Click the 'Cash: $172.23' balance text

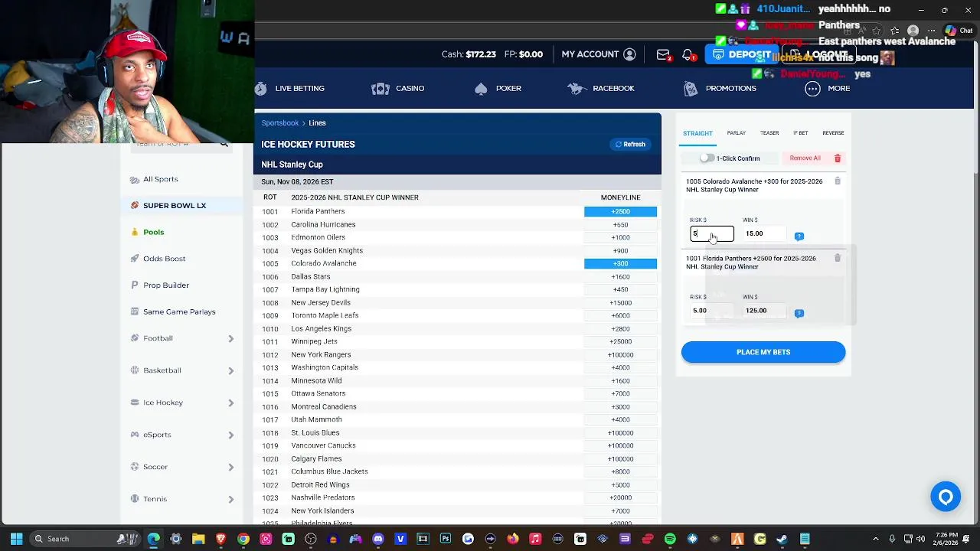(x=469, y=54)
